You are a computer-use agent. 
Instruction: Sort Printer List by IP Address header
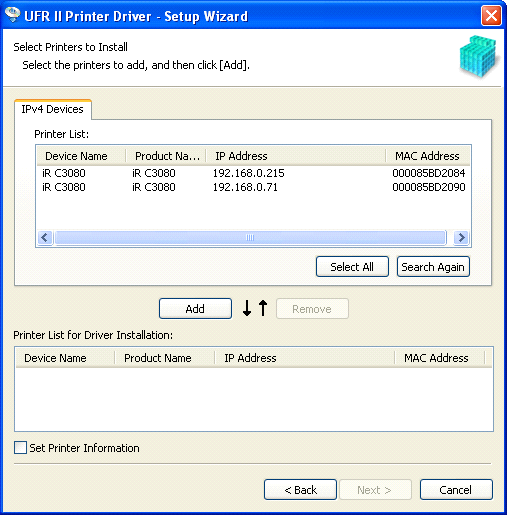point(296,156)
